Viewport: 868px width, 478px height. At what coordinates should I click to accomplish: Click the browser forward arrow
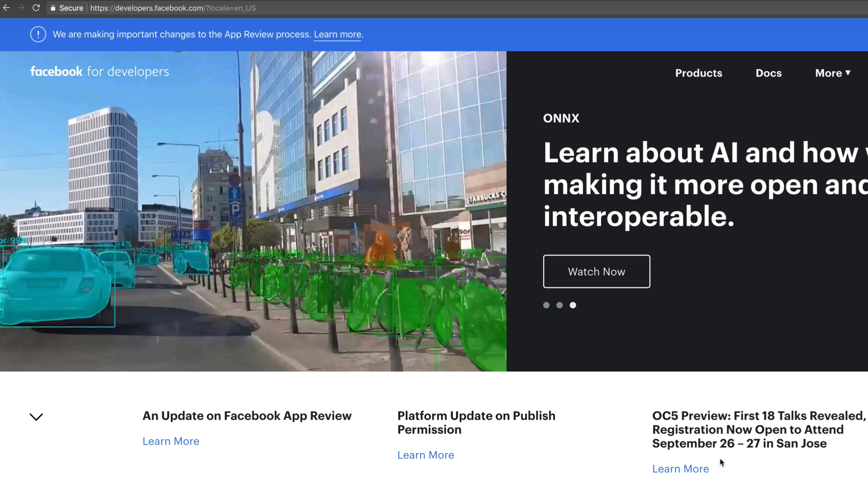pyautogui.click(x=21, y=8)
